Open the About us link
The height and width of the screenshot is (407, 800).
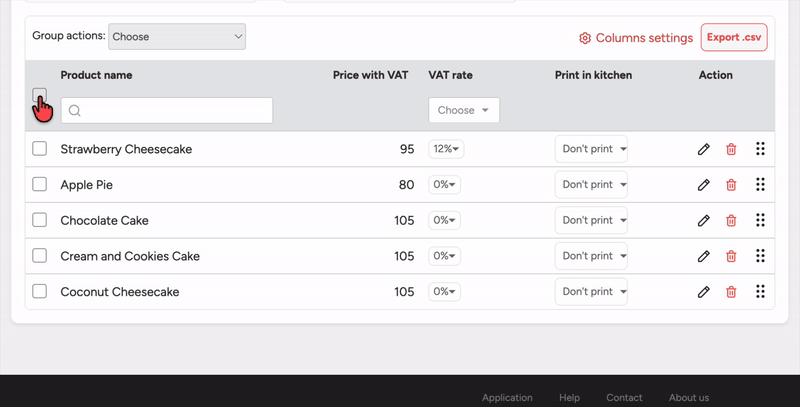pyautogui.click(x=689, y=397)
